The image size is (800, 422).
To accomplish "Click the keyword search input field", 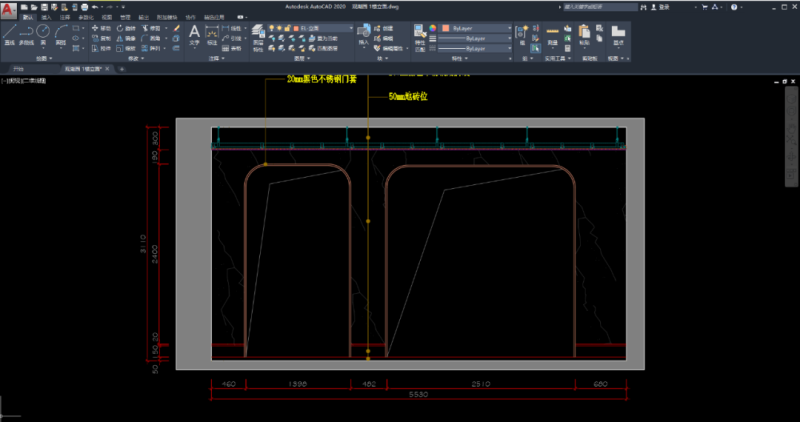I will point(600,6).
